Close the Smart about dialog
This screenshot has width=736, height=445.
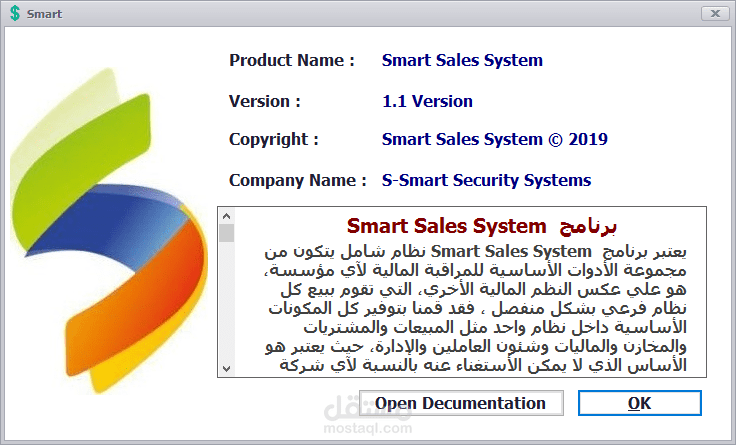click(715, 13)
